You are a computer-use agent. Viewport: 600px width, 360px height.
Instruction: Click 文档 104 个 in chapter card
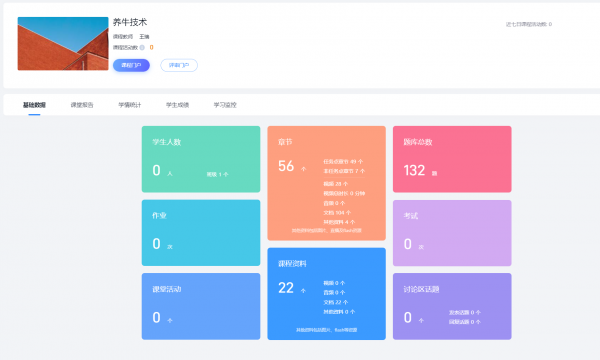337,213
